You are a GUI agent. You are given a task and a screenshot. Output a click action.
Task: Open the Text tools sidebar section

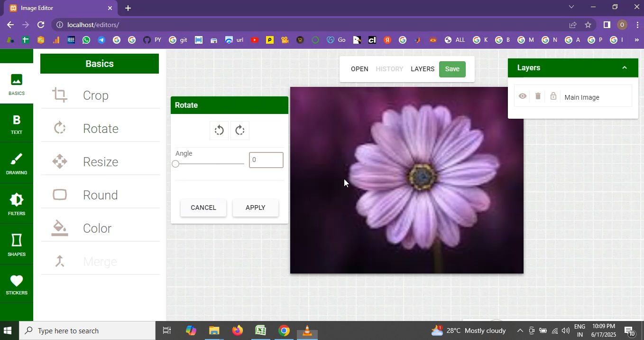[17, 124]
